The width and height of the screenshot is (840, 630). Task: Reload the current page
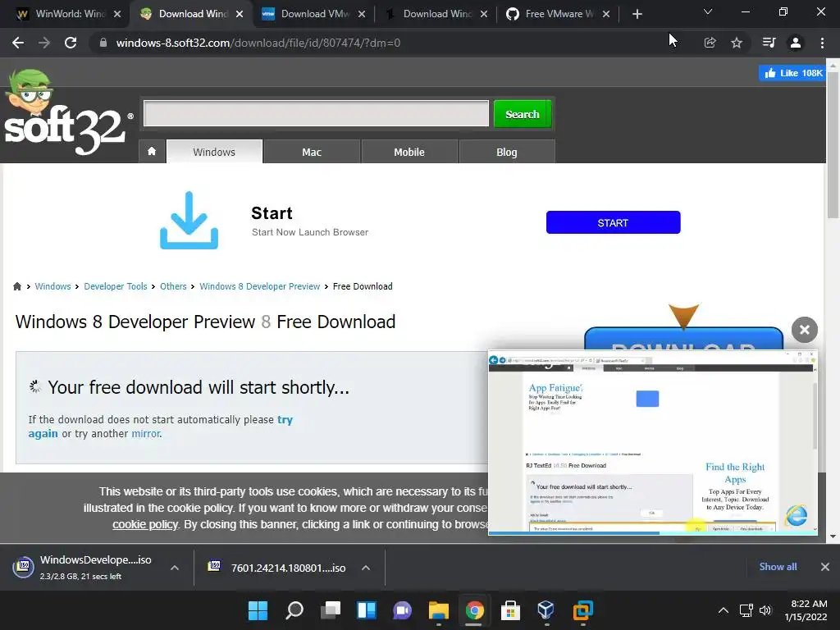click(x=71, y=43)
